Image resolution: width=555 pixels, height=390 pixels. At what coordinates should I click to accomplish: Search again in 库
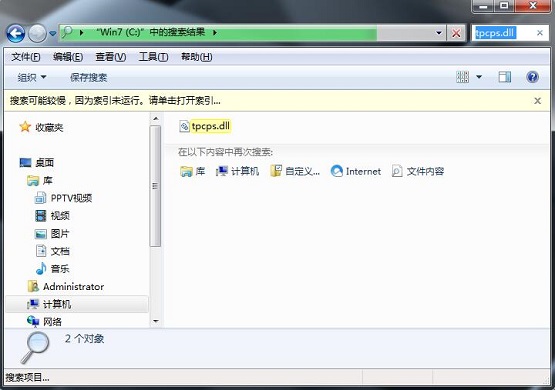(193, 172)
